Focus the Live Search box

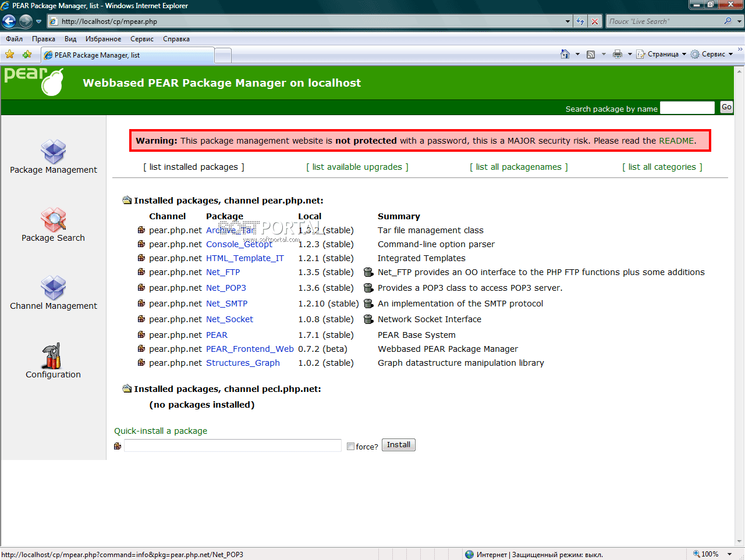click(664, 22)
